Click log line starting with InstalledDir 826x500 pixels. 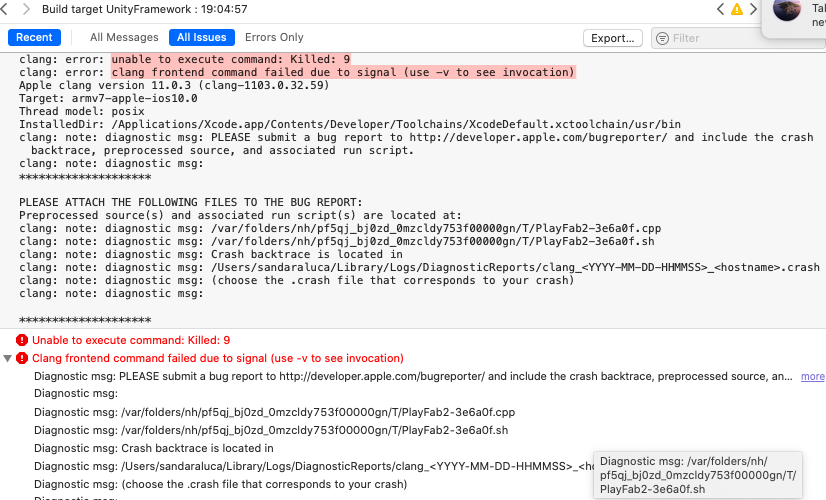pyautogui.click(x=350, y=124)
